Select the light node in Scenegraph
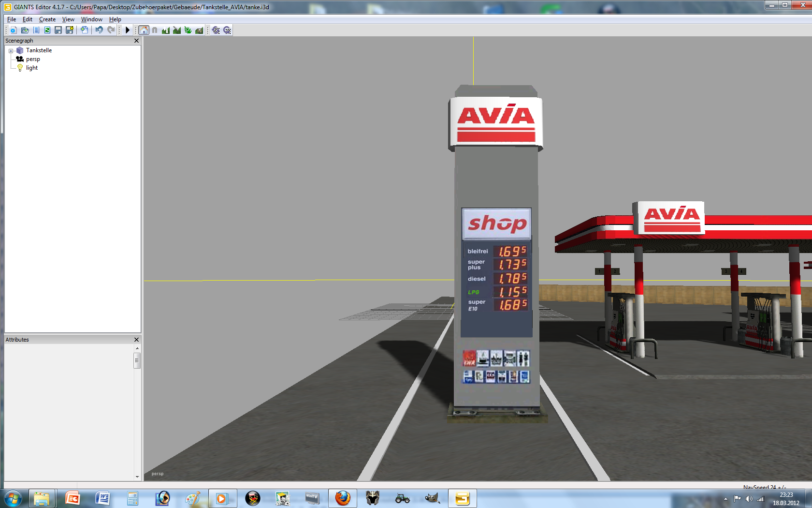Screen dimensions: 812x508 pyautogui.click(x=32, y=68)
